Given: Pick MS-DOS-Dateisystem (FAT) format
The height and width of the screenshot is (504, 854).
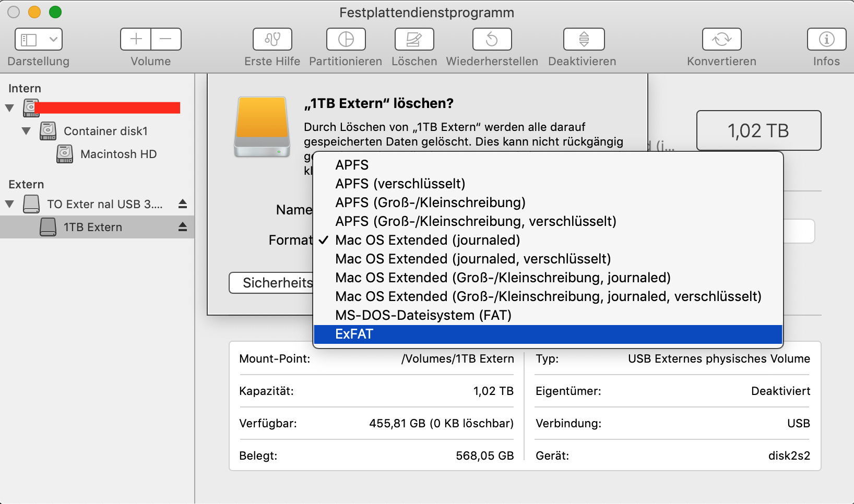Looking at the screenshot, I should (423, 315).
